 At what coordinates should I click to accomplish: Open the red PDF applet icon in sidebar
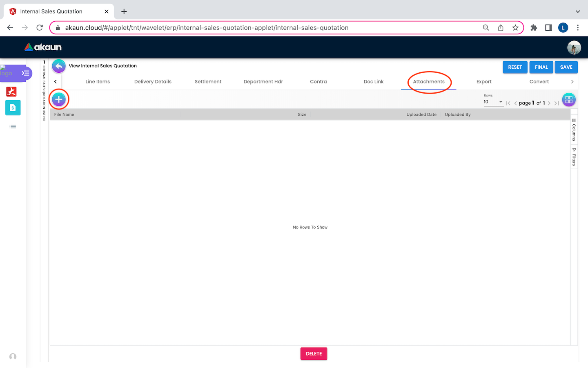coord(11,92)
